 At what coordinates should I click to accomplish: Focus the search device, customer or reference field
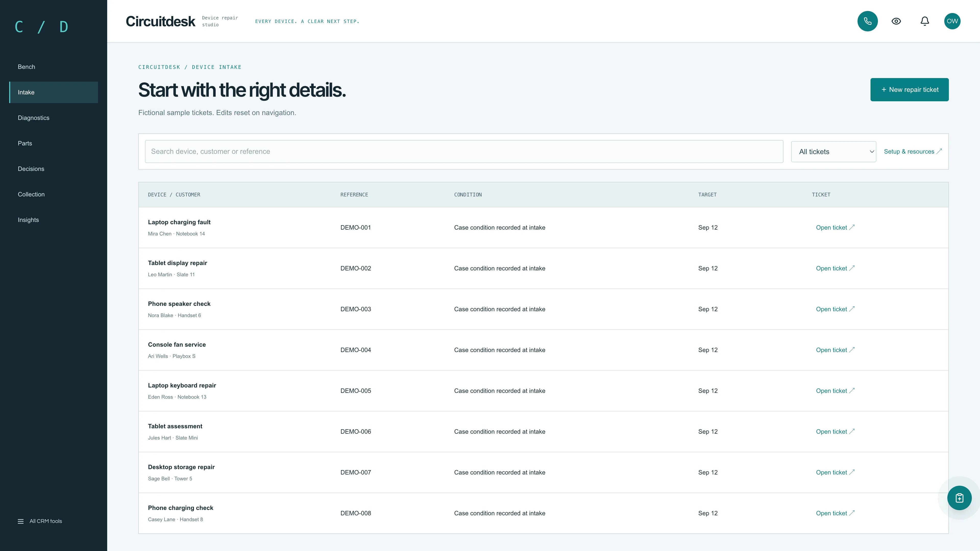pos(464,152)
